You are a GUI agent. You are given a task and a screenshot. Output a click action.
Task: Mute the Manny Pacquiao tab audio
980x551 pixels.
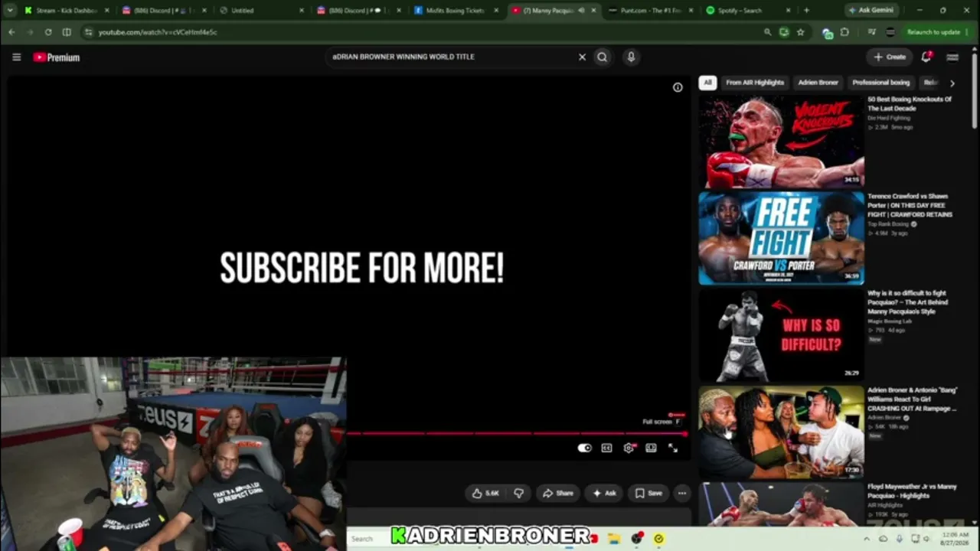pyautogui.click(x=581, y=11)
